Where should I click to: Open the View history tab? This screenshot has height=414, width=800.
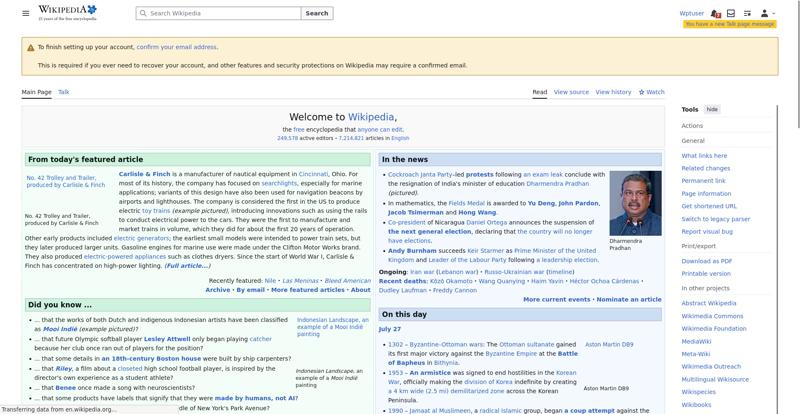613,92
